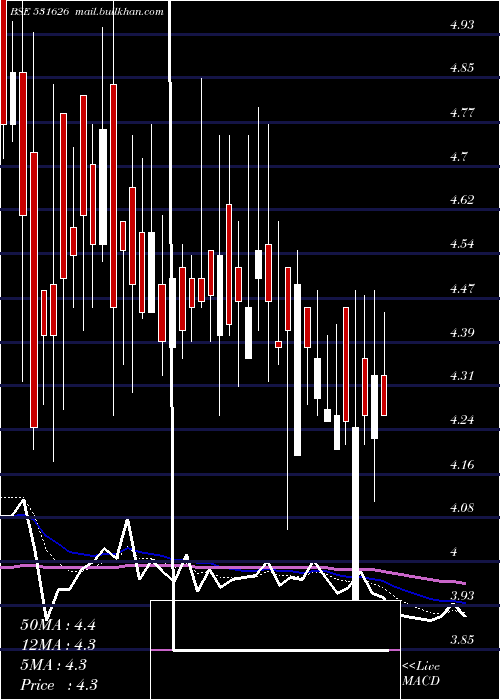Click the Price : 4.3 legend text

pos(59,685)
